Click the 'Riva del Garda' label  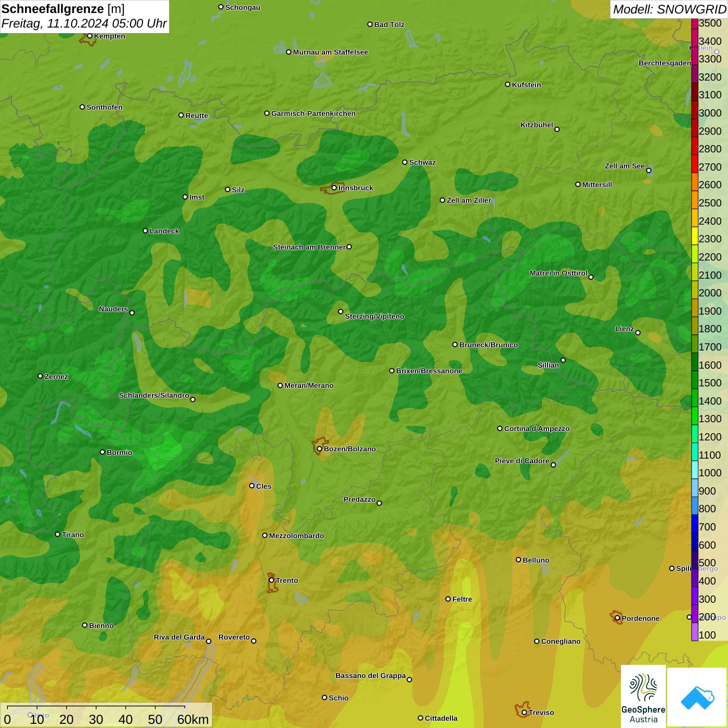(x=179, y=637)
